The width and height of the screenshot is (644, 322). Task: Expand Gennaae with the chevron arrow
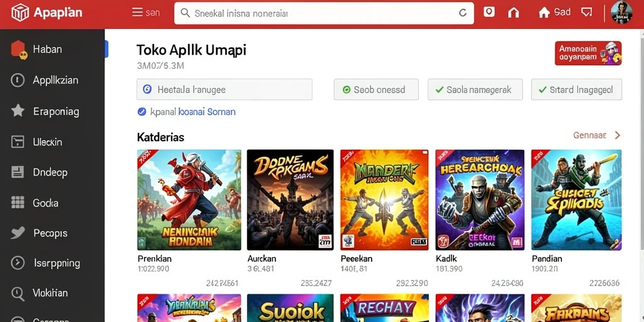pyautogui.click(x=617, y=135)
